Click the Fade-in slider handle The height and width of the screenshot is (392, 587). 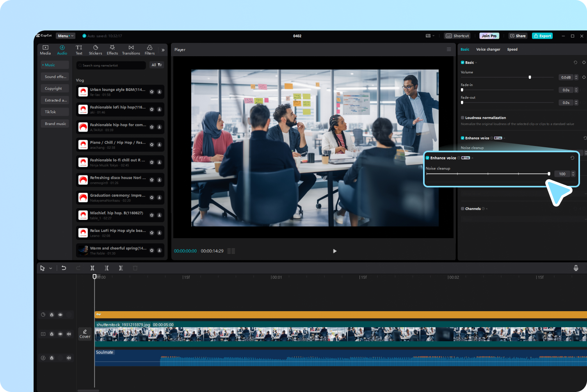[462, 90]
